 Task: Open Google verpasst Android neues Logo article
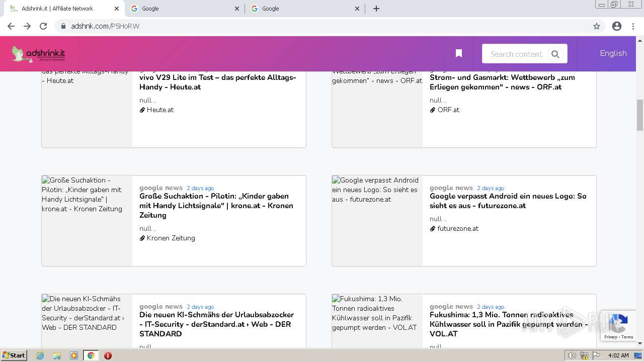[x=508, y=201]
